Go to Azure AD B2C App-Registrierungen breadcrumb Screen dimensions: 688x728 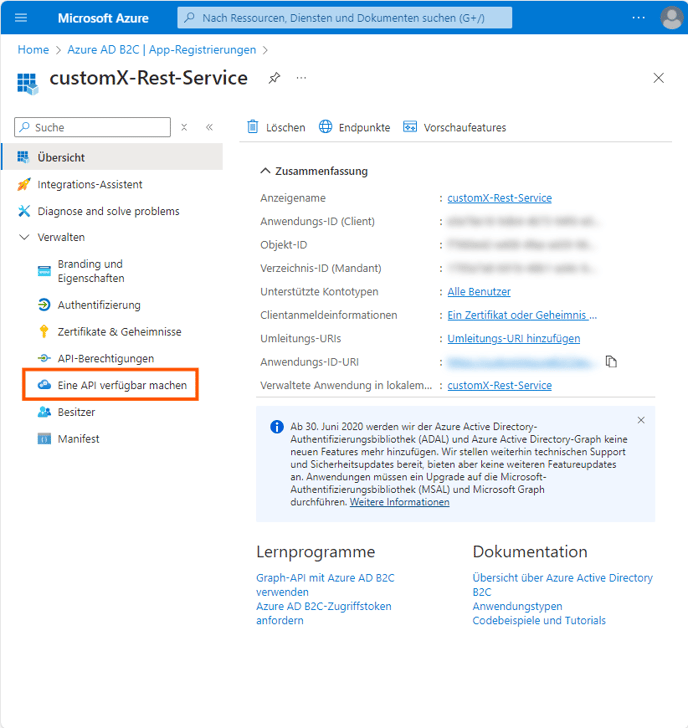coord(162,50)
